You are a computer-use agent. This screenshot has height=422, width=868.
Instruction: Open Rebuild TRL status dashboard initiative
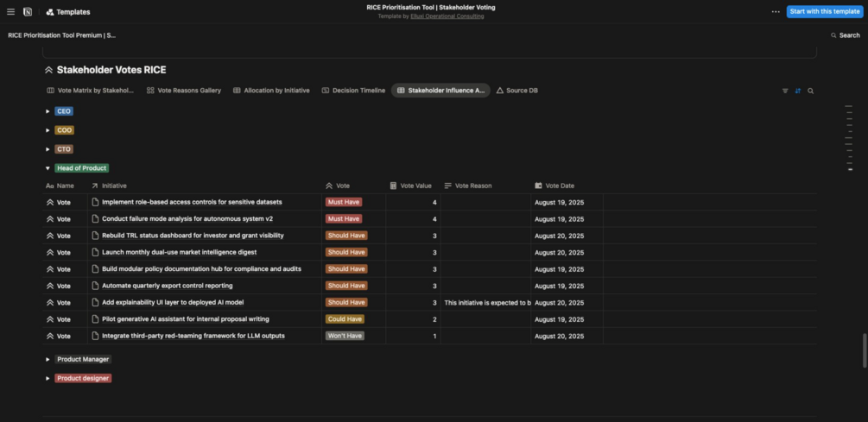point(193,236)
